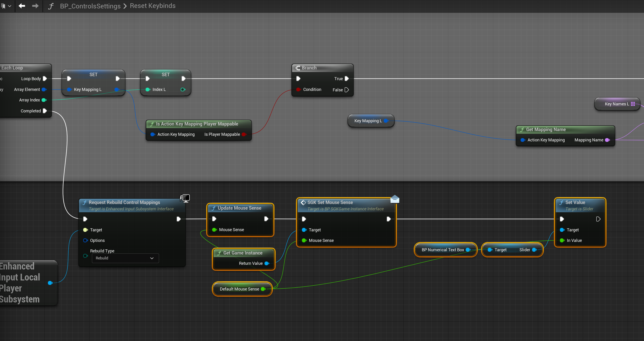This screenshot has height=341, width=644.
Task: Click the Set Value function icon
Action: pyautogui.click(x=561, y=202)
